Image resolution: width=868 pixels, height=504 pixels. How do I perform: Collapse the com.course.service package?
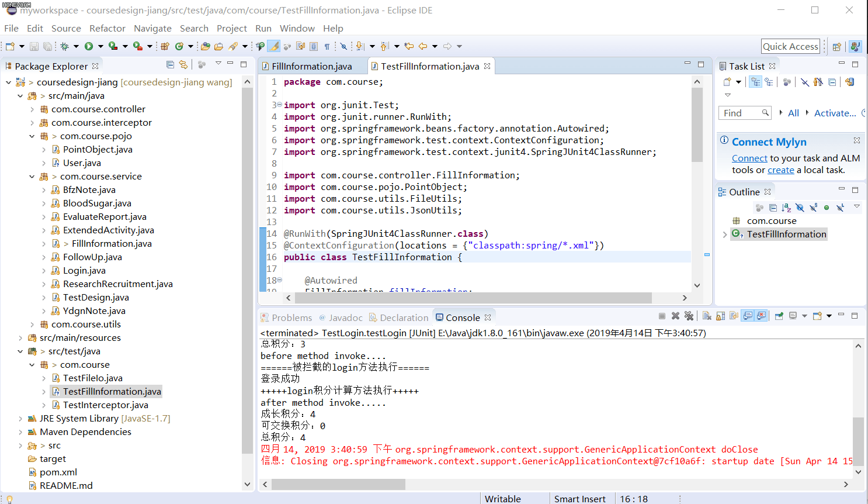(32, 177)
